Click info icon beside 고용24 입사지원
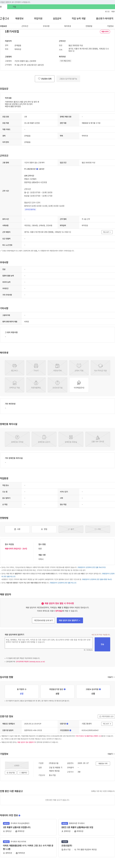This screenshot has width=115, height=868. pos(100,689)
